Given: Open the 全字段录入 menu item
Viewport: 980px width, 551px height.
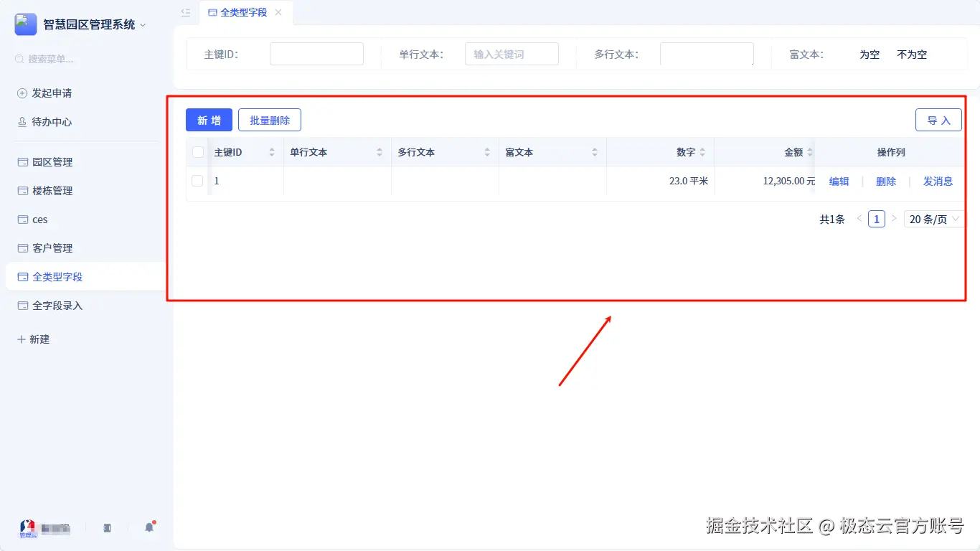Looking at the screenshot, I should tap(86, 306).
